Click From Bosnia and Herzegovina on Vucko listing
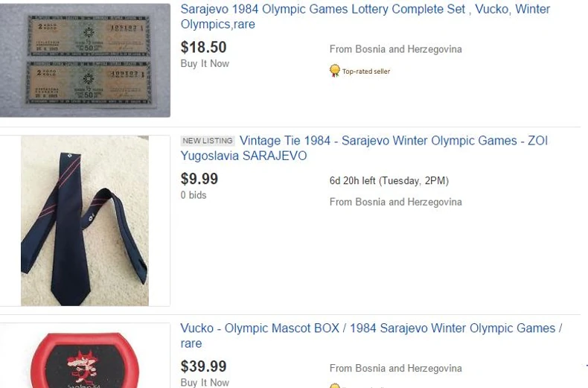588x388 pixels. point(395,369)
